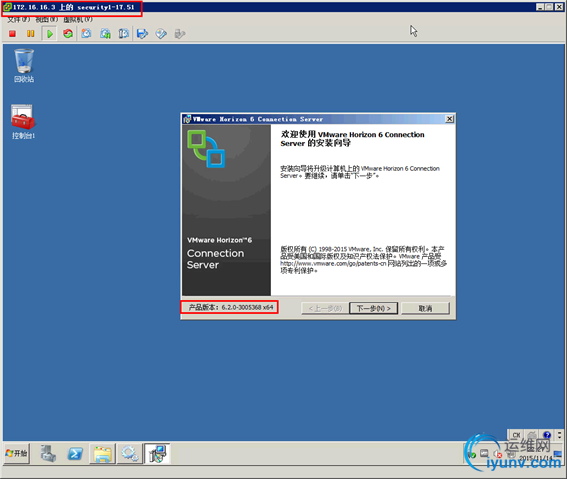The image size is (567, 479).
Task: Click the tray speaker icon with red X
Action: click(498, 454)
